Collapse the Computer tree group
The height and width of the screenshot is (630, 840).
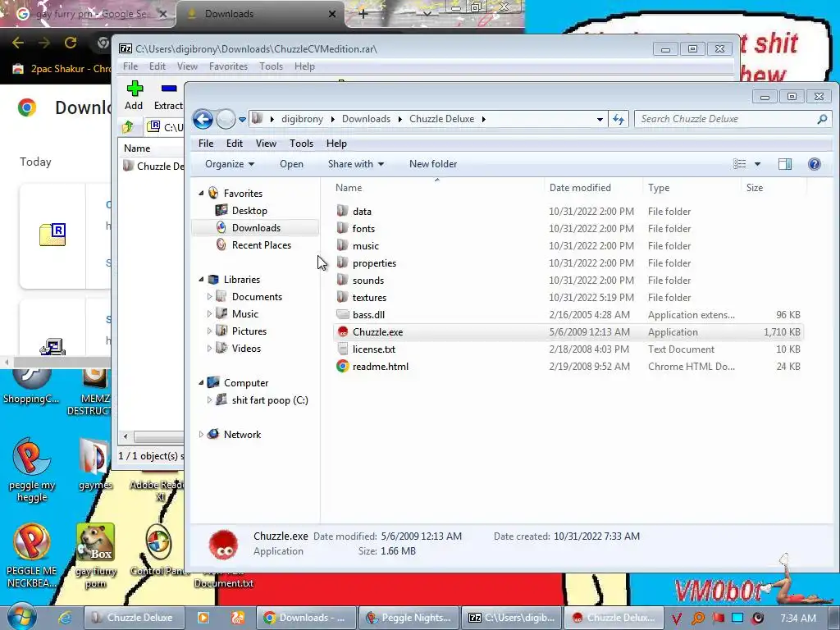click(202, 383)
